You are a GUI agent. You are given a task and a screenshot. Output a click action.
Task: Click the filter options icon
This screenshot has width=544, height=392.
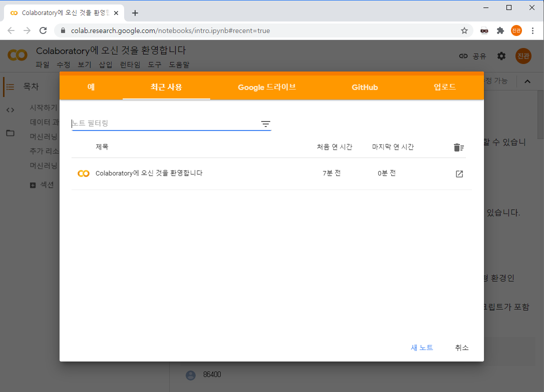266,124
